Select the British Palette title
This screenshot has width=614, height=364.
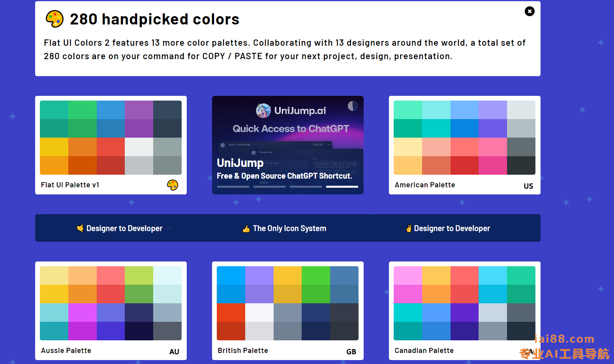[x=243, y=351]
